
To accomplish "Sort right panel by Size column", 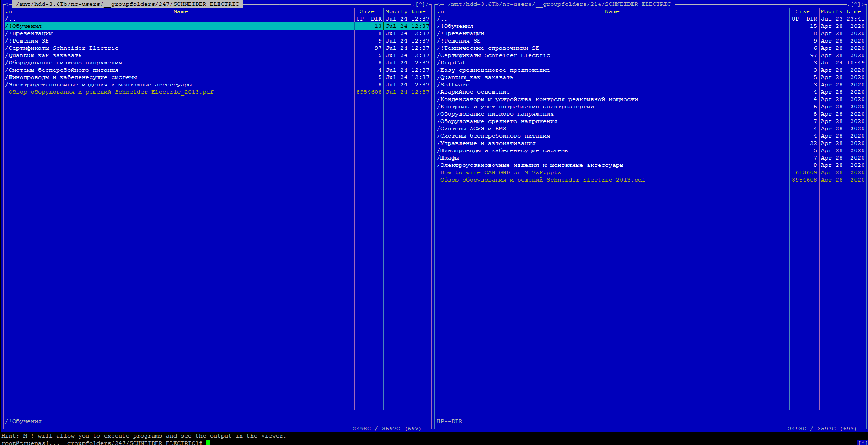I will point(802,11).
